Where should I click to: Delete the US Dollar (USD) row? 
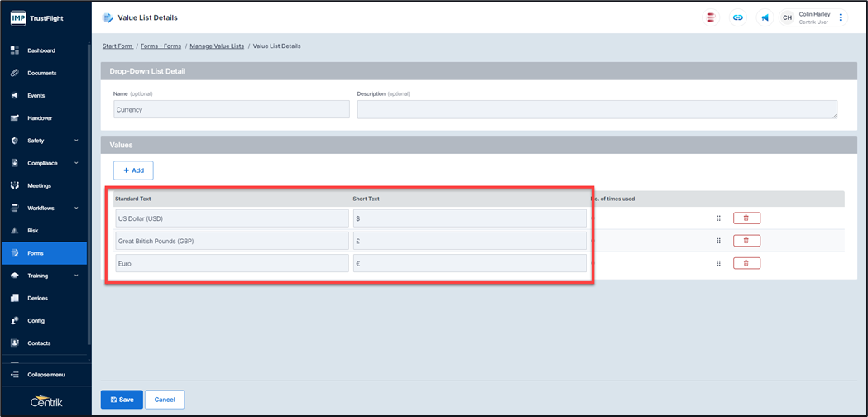coord(746,218)
